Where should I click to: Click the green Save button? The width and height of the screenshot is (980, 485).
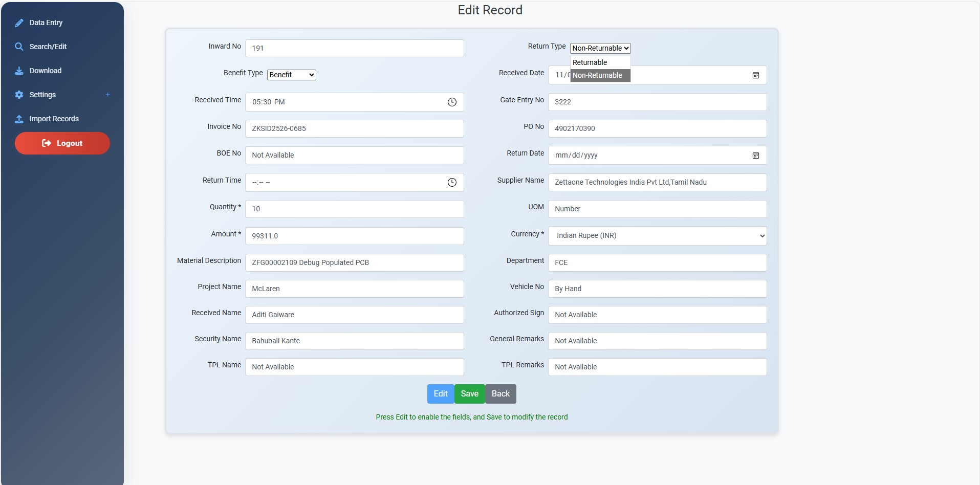point(469,394)
